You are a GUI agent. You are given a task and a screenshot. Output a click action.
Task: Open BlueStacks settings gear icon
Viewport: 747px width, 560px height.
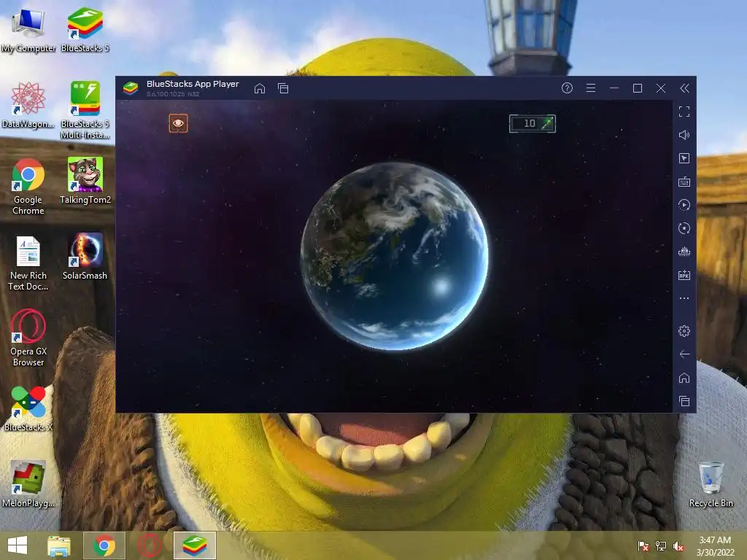tap(684, 331)
